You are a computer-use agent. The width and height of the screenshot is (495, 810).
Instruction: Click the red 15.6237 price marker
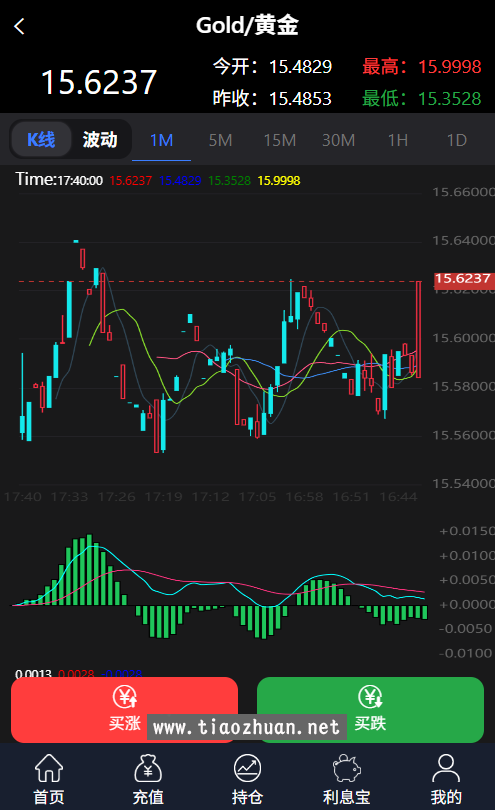point(463,279)
